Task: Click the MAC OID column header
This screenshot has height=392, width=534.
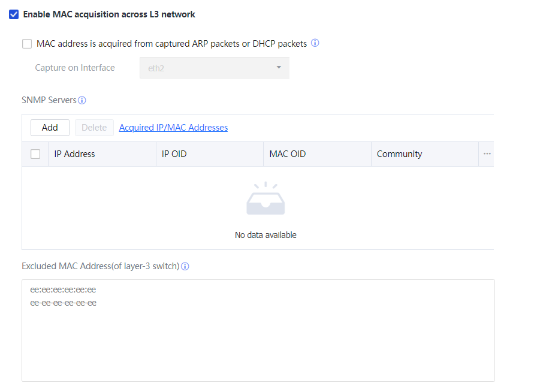Action: coord(288,154)
